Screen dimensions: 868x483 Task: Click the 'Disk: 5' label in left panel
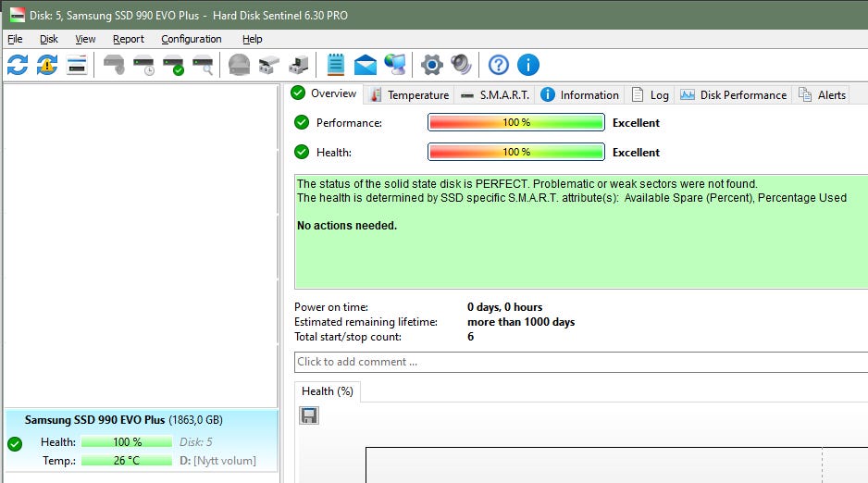click(196, 442)
